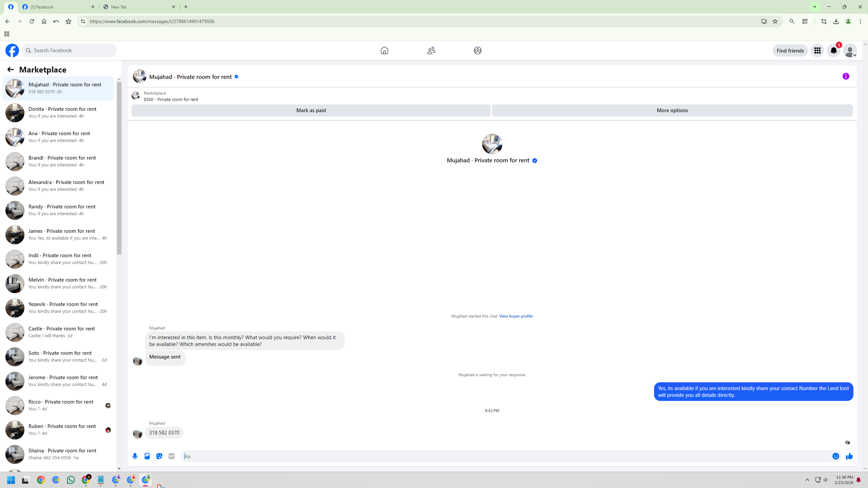Click the voice clip microphone icon
The image size is (868, 488).
(135, 456)
